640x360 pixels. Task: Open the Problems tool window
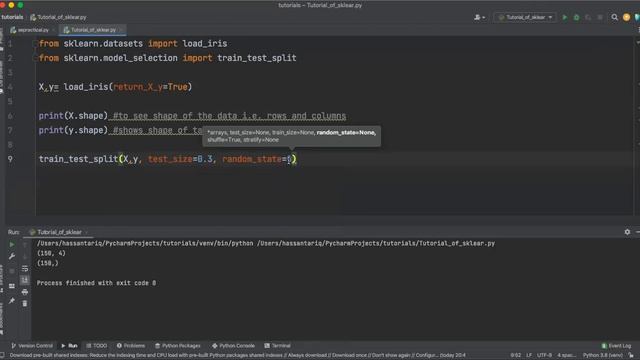pyautogui.click(x=131, y=346)
